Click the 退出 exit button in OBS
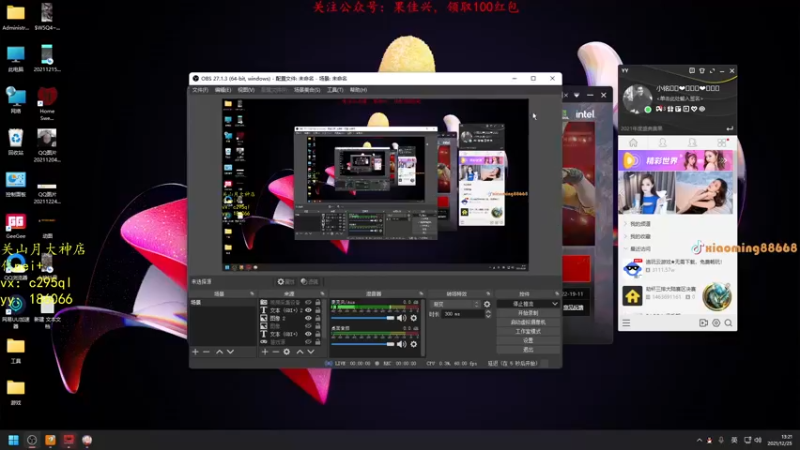The width and height of the screenshot is (800, 450). [528, 349]
